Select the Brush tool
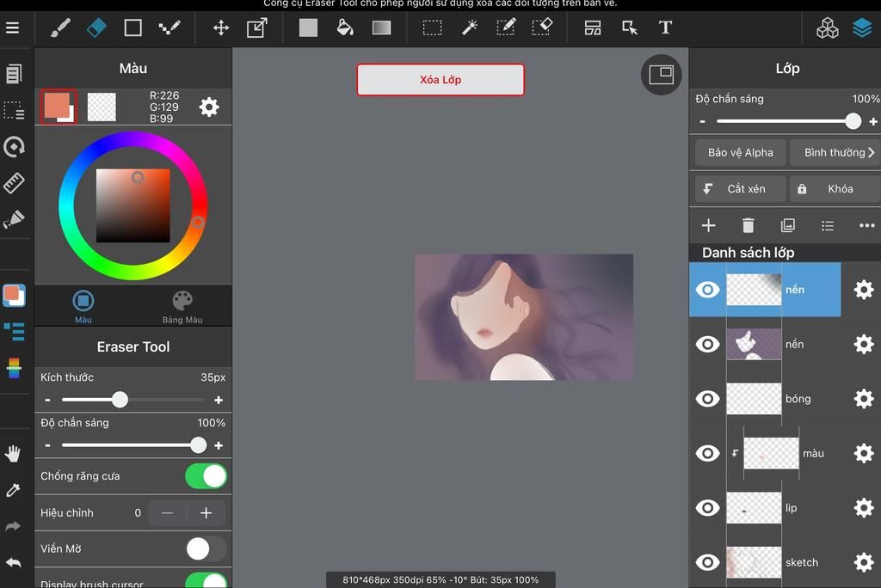 point(60,28)
